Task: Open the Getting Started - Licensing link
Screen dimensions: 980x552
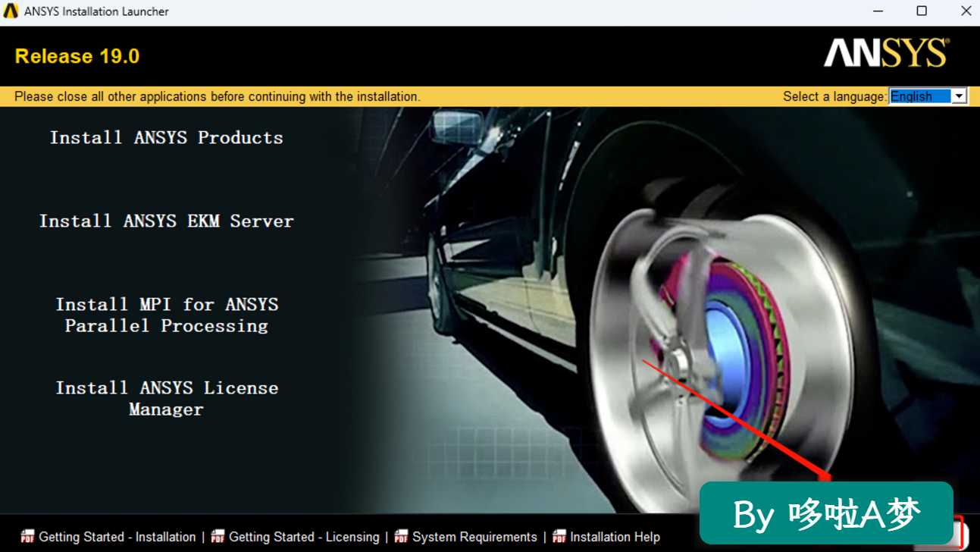Action: click(x=304, y=537)
